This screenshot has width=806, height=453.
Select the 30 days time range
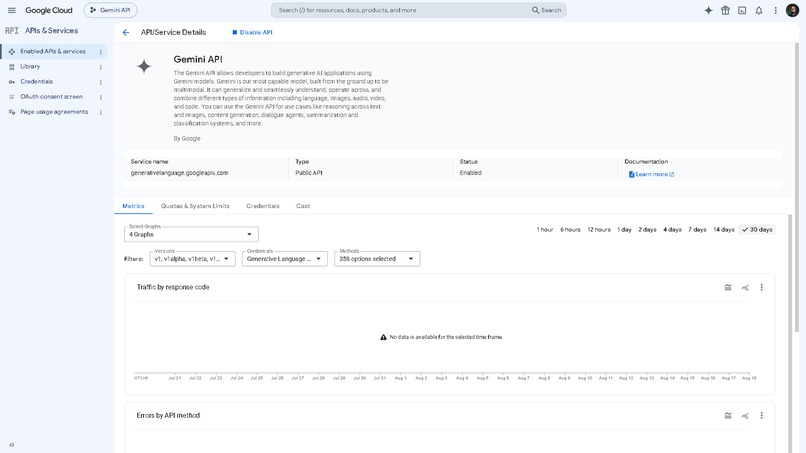click(757, 230)
